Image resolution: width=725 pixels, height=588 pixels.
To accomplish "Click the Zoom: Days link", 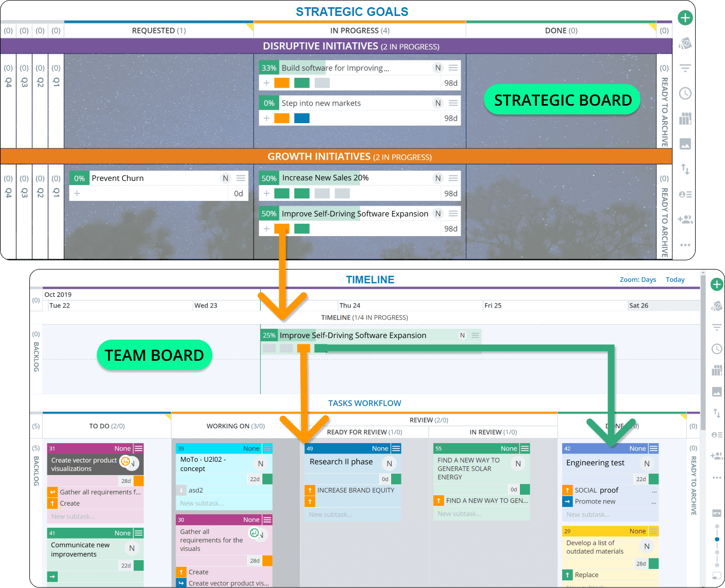I will (638, 280).
